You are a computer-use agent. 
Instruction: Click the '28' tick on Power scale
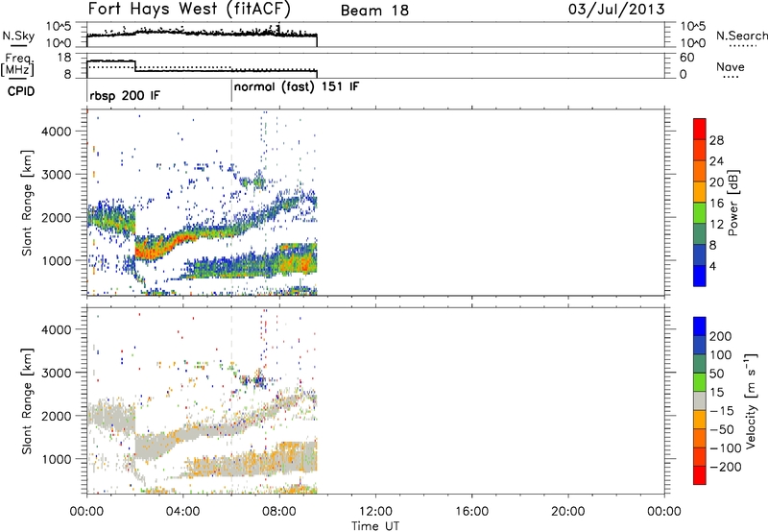click(x=716, y=140)
